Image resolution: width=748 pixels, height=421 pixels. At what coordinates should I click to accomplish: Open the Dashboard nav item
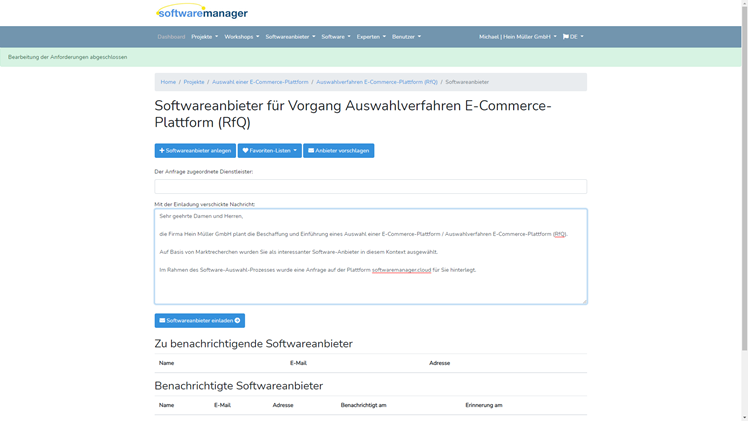171,37
